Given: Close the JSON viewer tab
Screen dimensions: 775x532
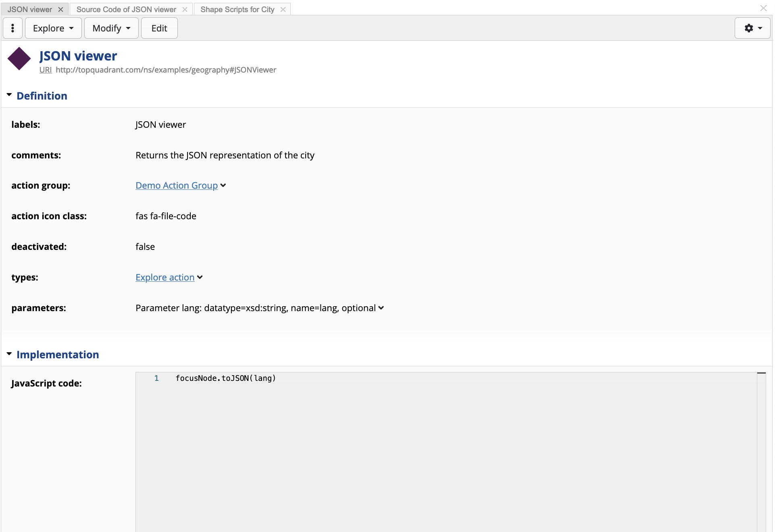Looking at the screenshot, I should pyautogui.click(x=61, y=9).
